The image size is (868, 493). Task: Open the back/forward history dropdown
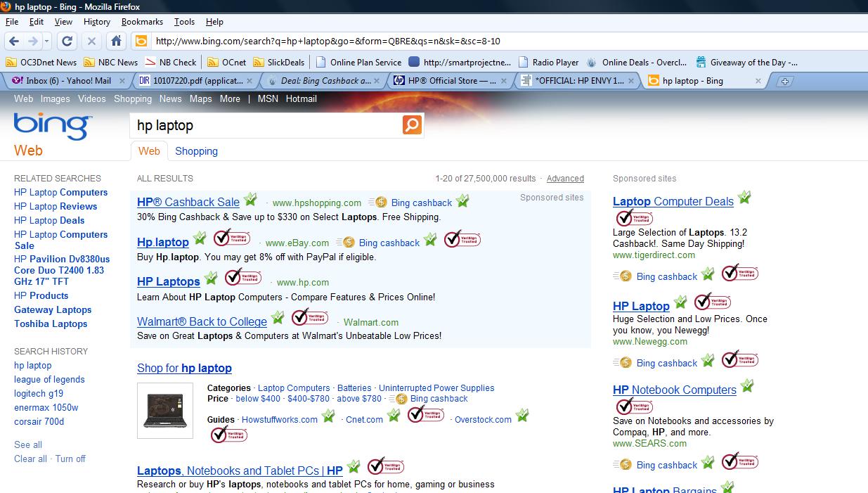47,41
